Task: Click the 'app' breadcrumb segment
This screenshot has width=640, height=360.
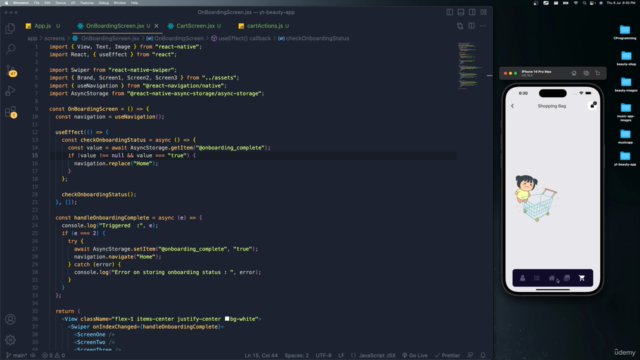Action: (x=32, y=38)
